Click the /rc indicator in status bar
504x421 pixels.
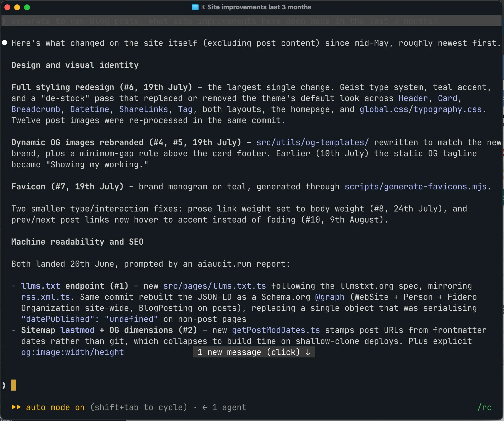coord(484,407)
